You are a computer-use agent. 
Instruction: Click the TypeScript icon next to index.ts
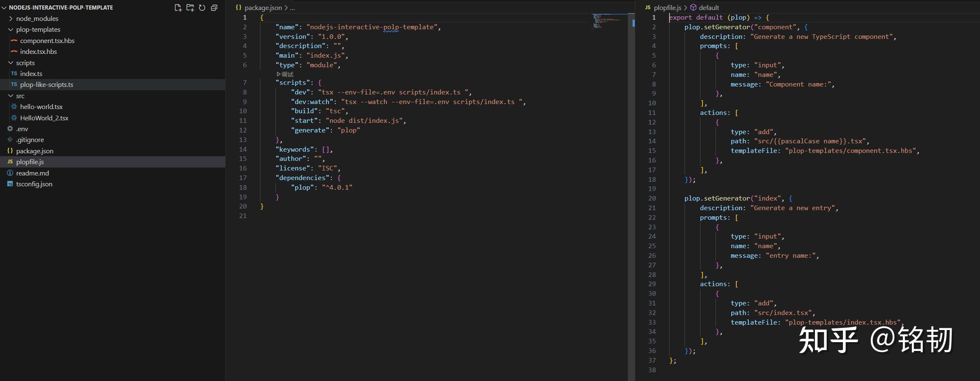pos(14,74)
